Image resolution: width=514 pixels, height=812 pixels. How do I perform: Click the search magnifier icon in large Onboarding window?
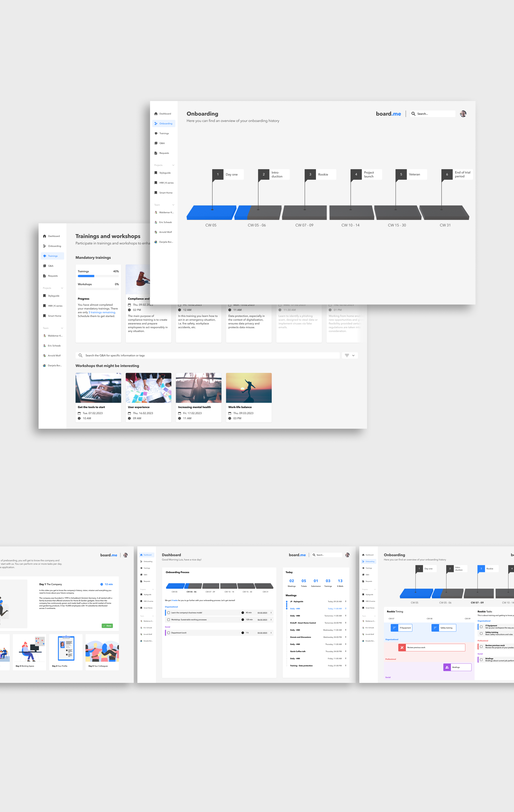coord(413,114)
